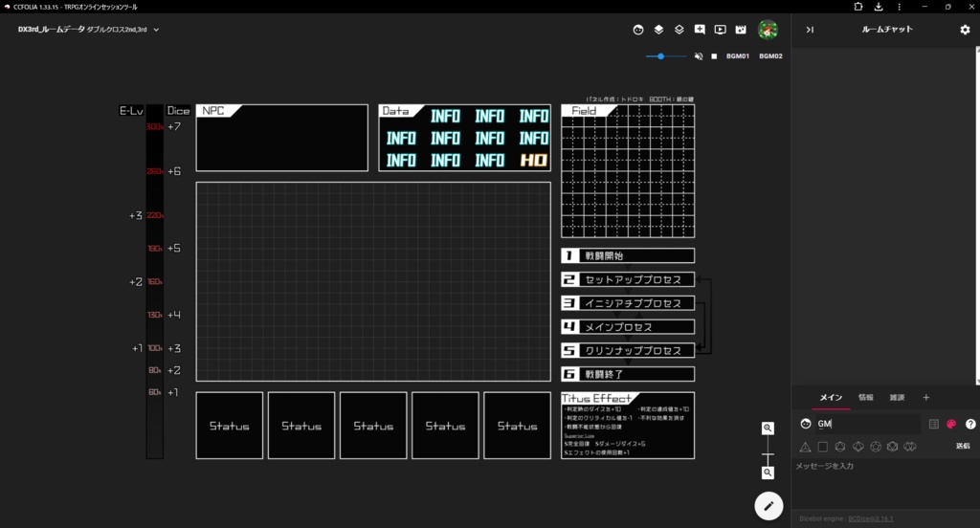Select the NPC panel
The width and height of the screenshot is (980, 528).
coord(282,138)
